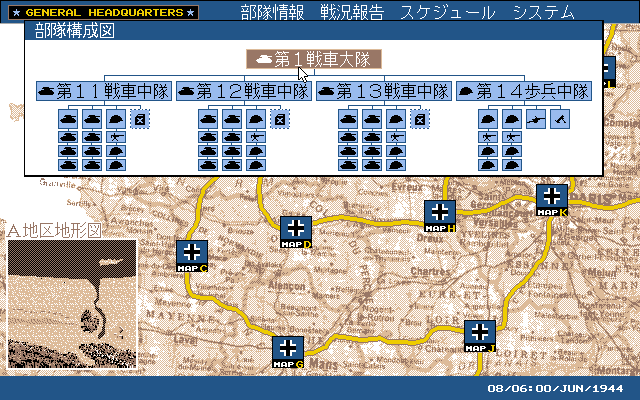Click the MAP H marker
Viewport: 640px width, 400px height.
[x=440, y=216]
